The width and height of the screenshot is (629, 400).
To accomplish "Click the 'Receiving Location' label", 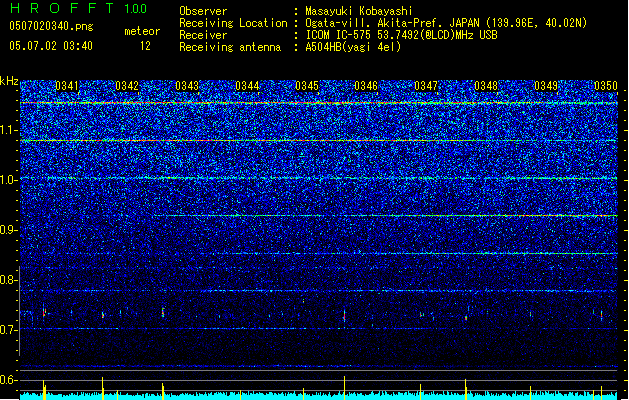I will pyautogui.click(x=233, y=23).
